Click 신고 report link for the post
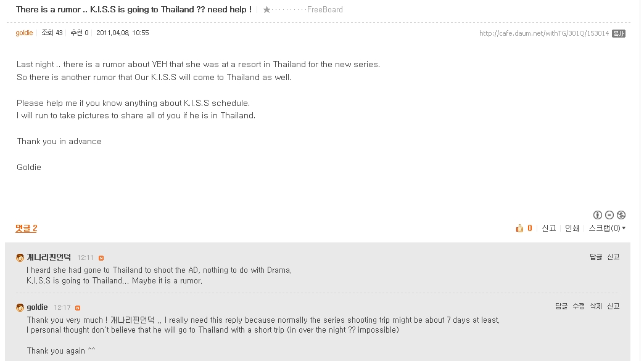Screen dimensions: 644x361 tap(549, 228)
